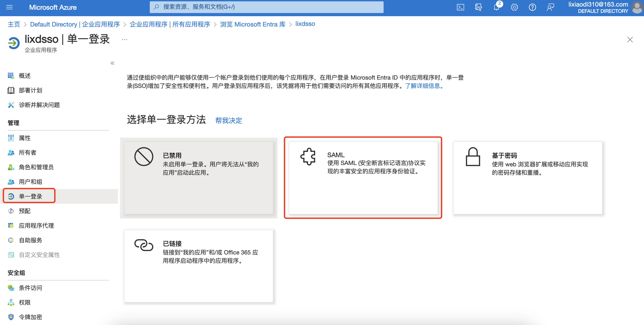
Task: Open 了解详细信息 link
Action: point(424,86)
